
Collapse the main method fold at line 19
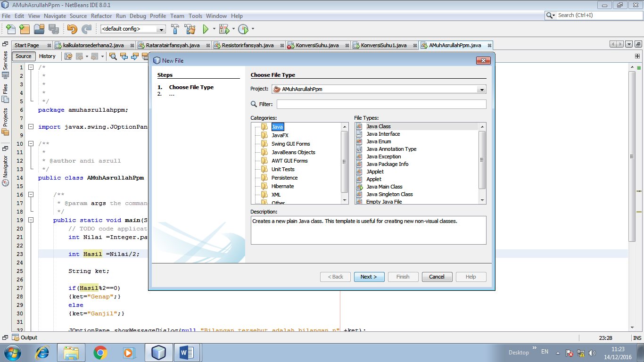click(31, 220)
